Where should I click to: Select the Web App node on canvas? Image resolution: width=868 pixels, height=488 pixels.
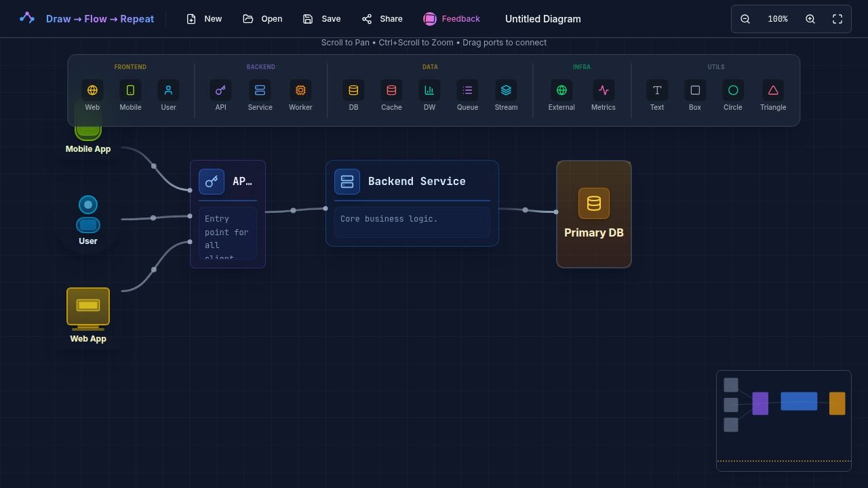point(88,316)
